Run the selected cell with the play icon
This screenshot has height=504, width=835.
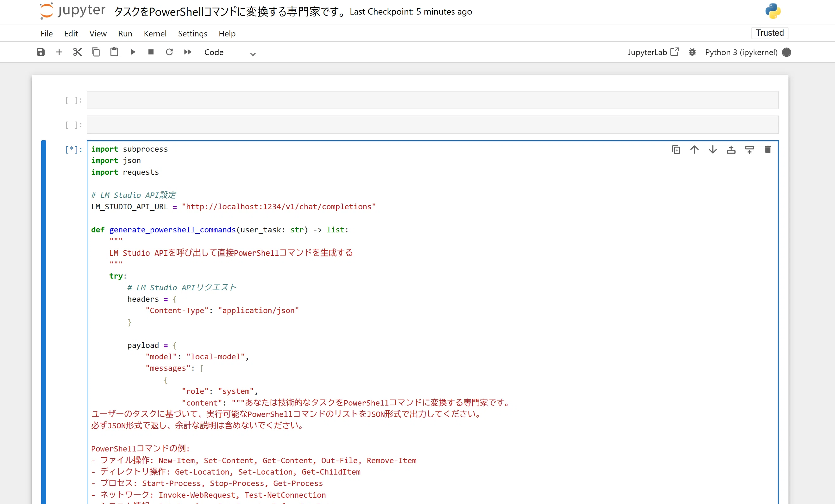click(x=133, y=52)
